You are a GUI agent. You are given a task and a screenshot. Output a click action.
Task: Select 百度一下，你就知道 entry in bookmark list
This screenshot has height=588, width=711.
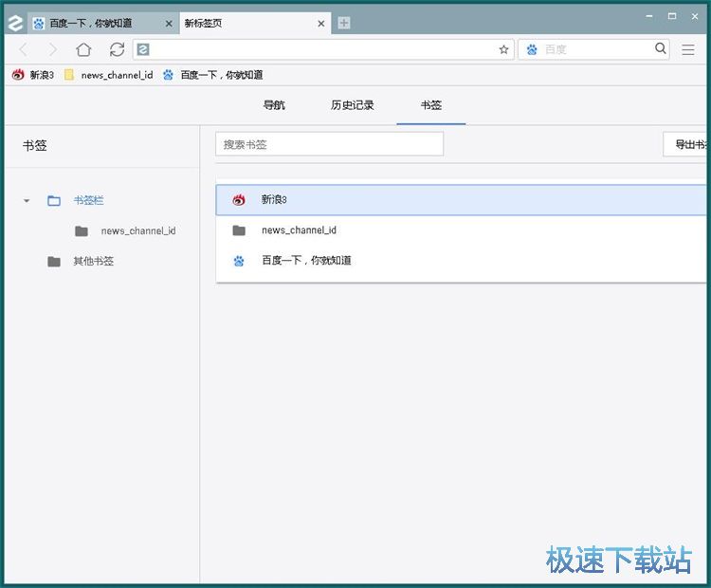tap(306, 260)
